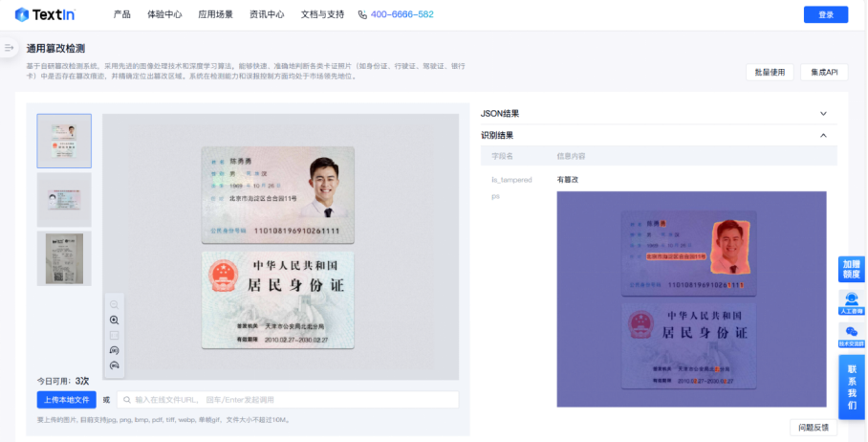Click the tamper heatmap result image

[x=691, y=299]
